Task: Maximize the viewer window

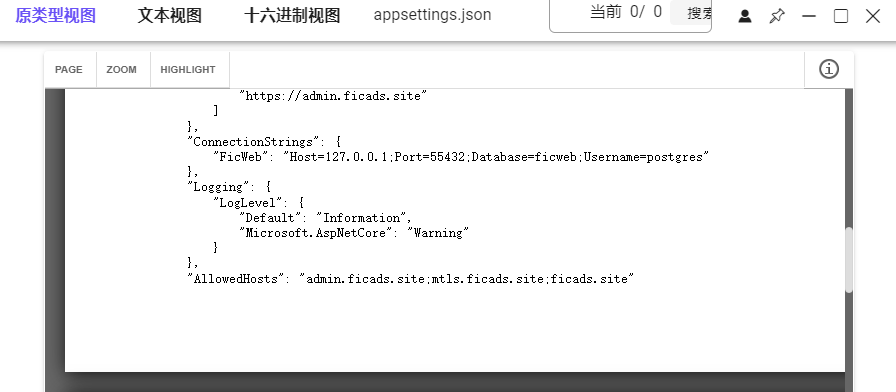Action: (x=841, y=16)
